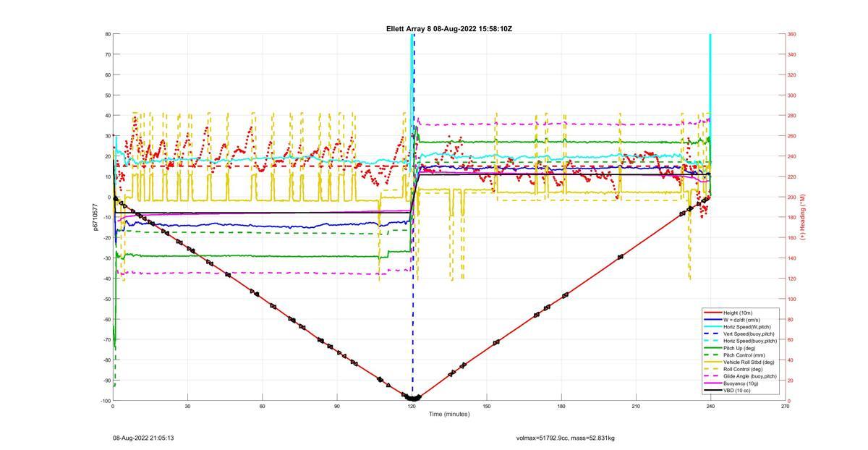
Task: Click x-axis tick label "150"
Action: 487,407
